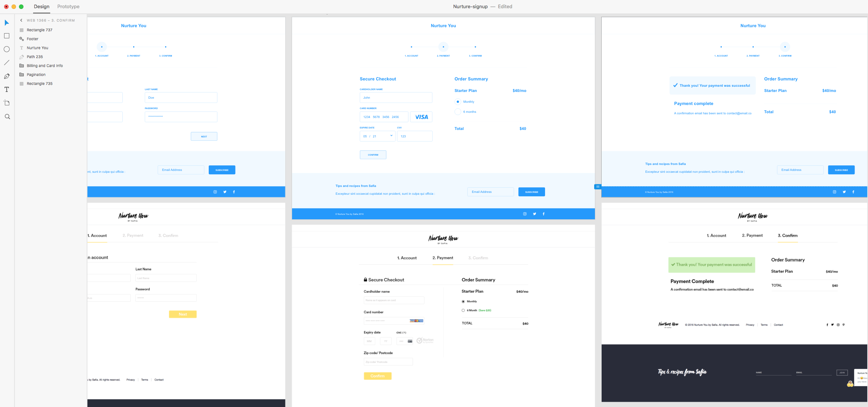
Task: Select the Text tool
Action: 7,89
